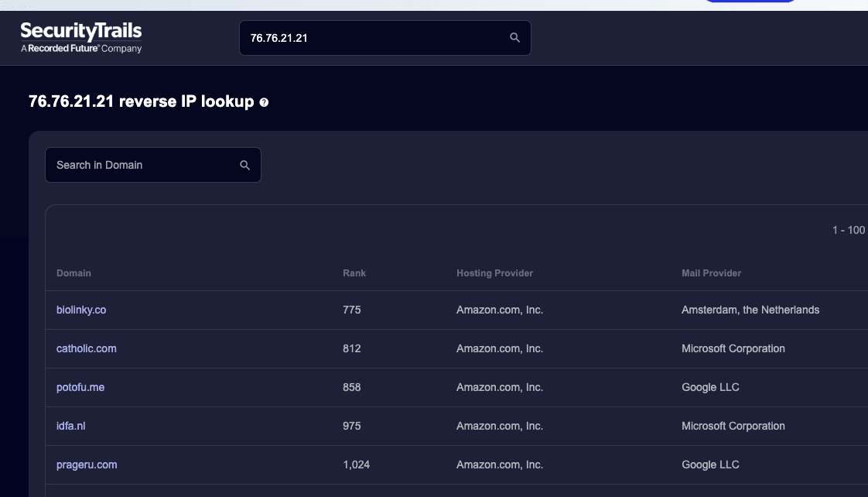Click the Recorded Future company tagline
The width and height of the screenshot is (868, 497).
click(81, 49)
